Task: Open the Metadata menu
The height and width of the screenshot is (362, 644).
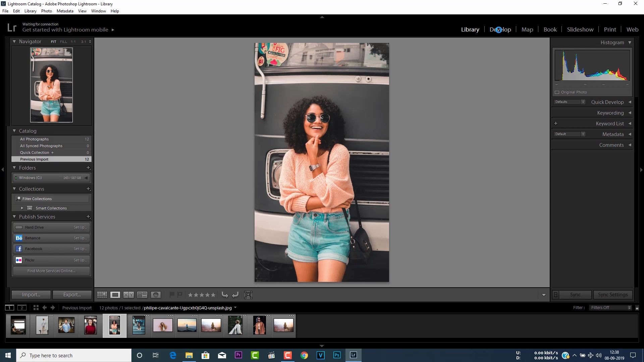Action: (x=65, y=11)
